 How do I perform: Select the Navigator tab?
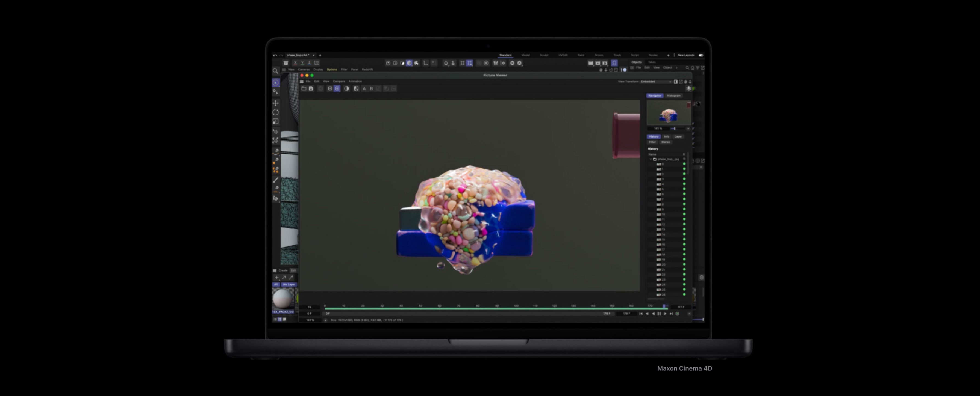coord(655,96)
